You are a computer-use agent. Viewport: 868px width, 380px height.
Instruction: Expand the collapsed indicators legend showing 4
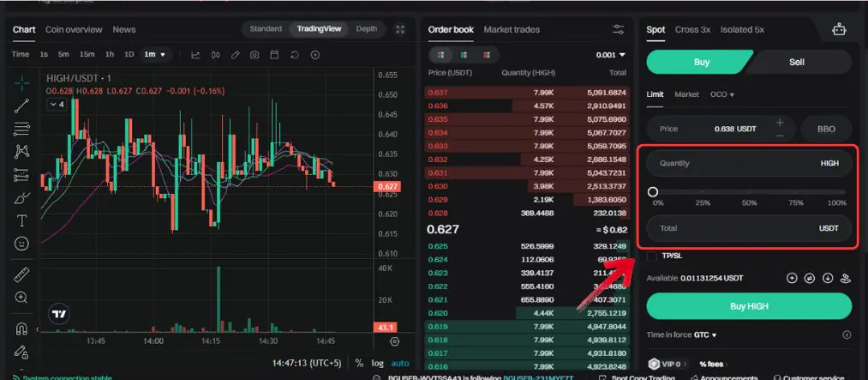tap(57, 104)
